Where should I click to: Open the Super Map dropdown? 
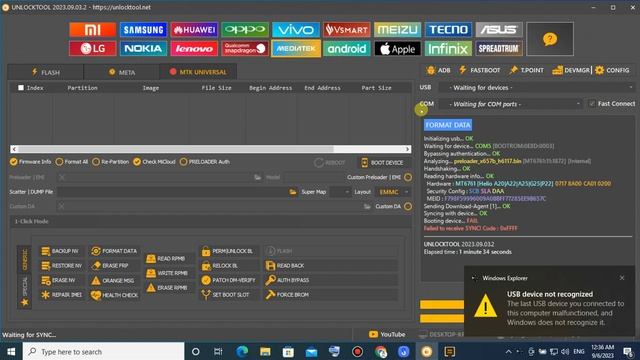340,192
